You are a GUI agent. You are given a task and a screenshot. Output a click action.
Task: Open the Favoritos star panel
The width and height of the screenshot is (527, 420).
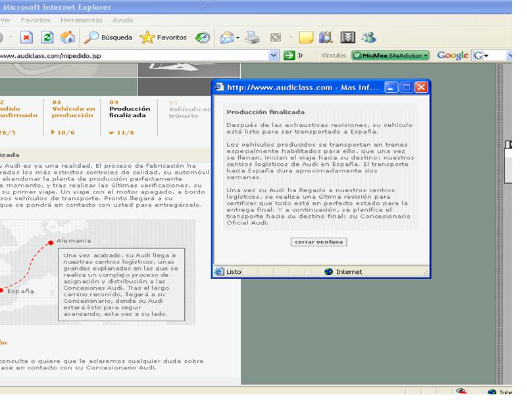163,38
